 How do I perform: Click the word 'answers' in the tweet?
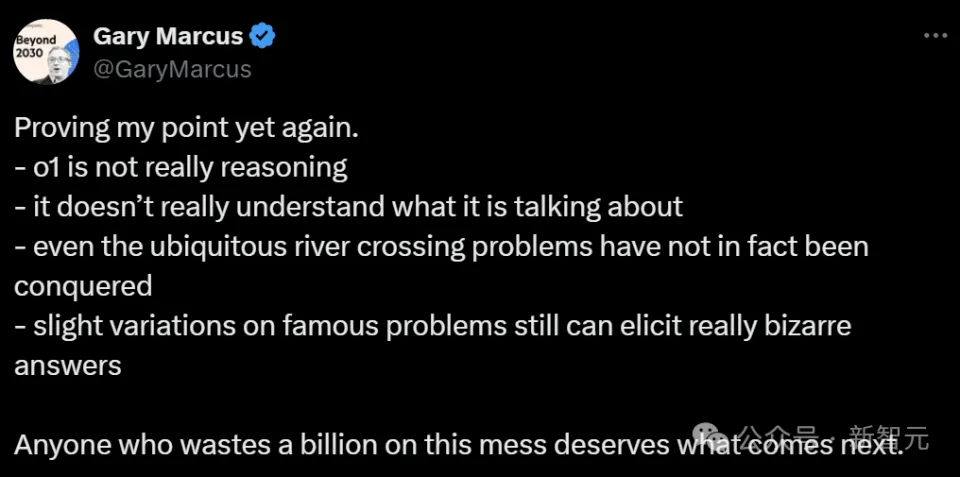coord(67,365)
